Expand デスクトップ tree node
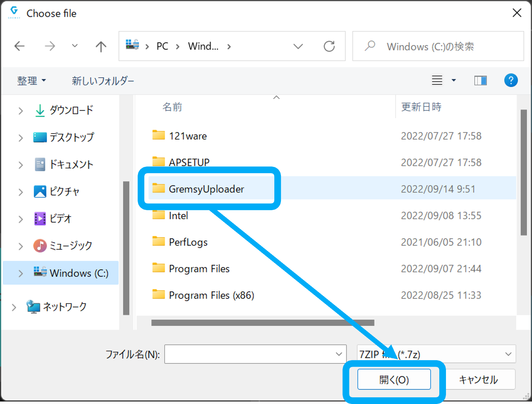 (x=21, y=138)
